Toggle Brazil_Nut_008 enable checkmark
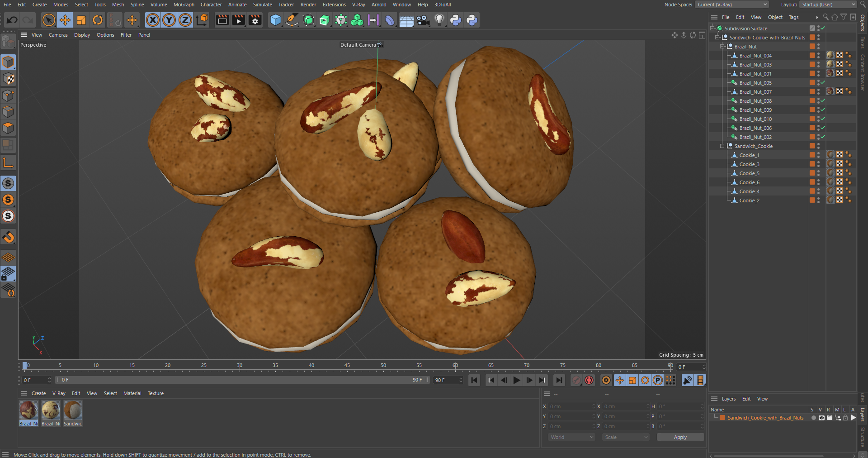 [823, 100]
